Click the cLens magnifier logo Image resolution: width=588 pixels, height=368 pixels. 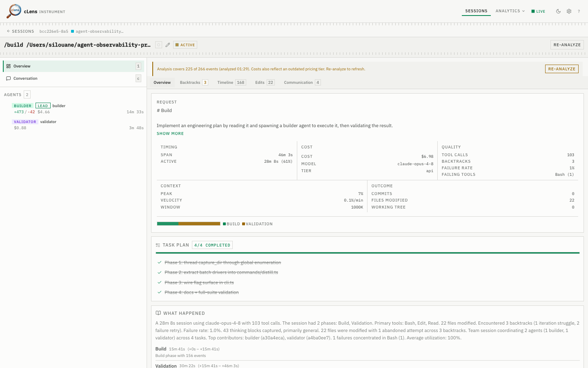click(x=14, y=11)
